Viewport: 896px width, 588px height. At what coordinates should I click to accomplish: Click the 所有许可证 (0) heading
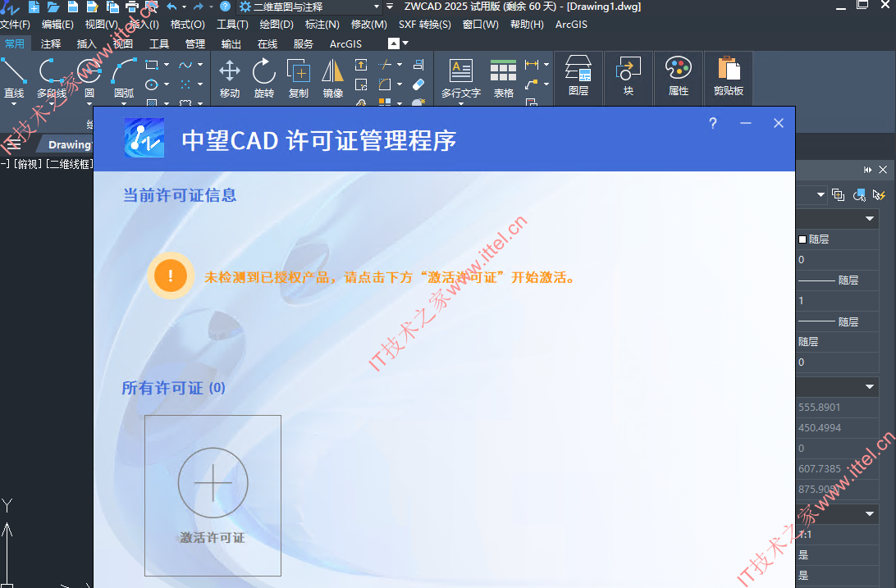[174, 388]
